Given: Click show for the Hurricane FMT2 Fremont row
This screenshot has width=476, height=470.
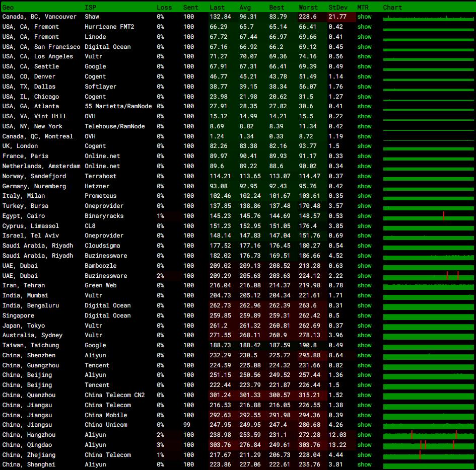Looking at the screenshot, I should (x=364, y=27).
